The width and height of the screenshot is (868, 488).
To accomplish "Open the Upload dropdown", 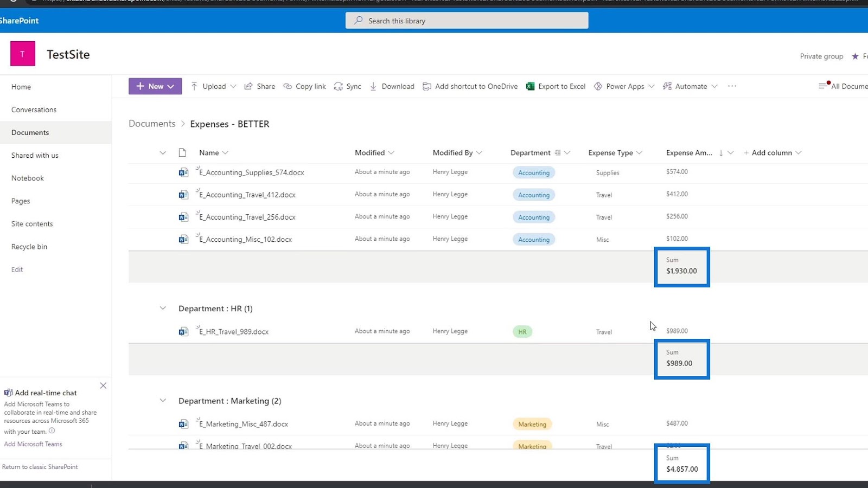I will (213, 86).
